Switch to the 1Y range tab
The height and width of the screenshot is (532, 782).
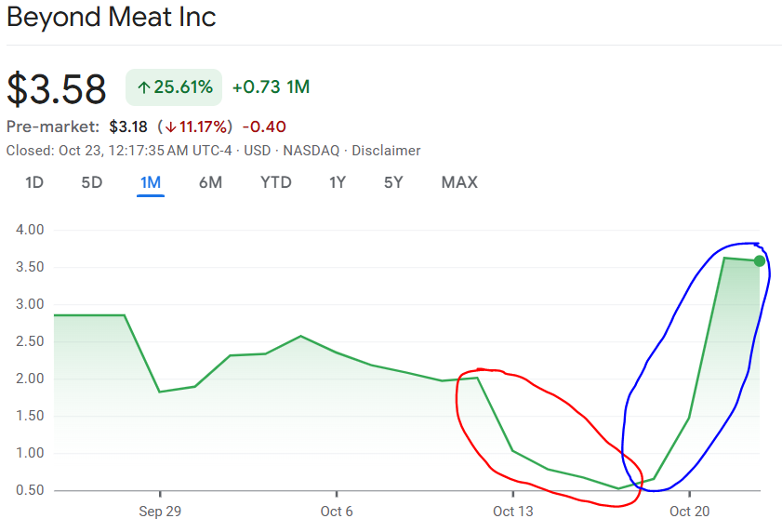[338, 182]
